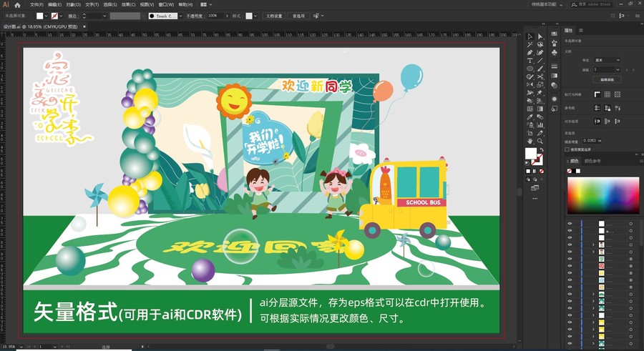Select the Direct Selection tool

[x=540, y=36]
